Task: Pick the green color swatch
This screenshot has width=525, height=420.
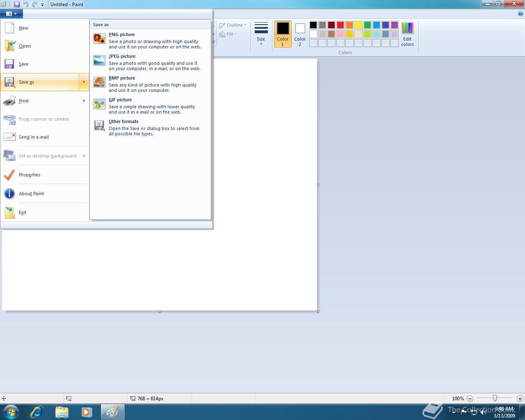Action: [x=367, y=25]
